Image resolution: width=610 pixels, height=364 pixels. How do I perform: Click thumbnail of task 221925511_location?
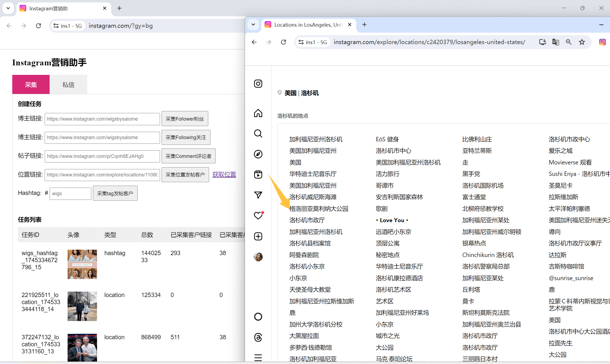point(82,306)
